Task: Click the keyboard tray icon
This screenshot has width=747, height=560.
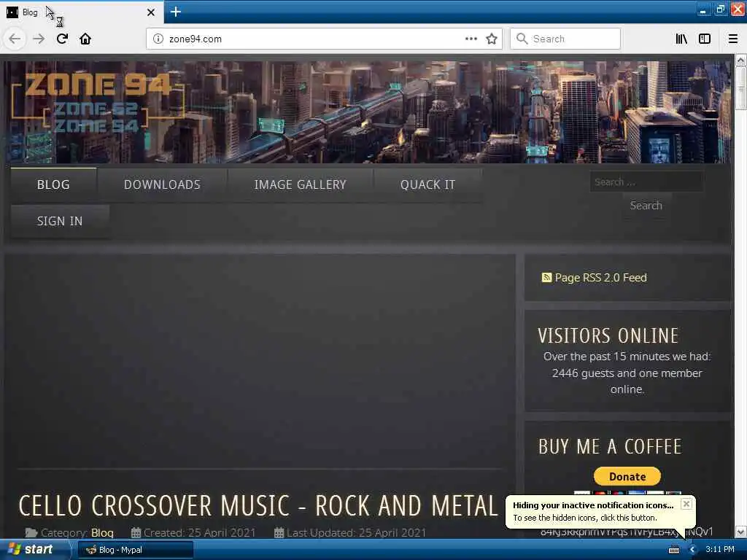Action: tap(673, 550)
